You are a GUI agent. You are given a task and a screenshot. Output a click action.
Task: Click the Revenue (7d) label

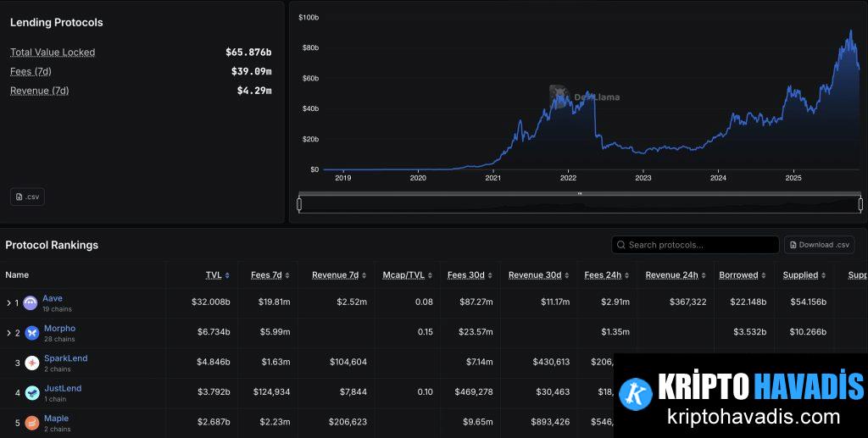coord(39,91)
